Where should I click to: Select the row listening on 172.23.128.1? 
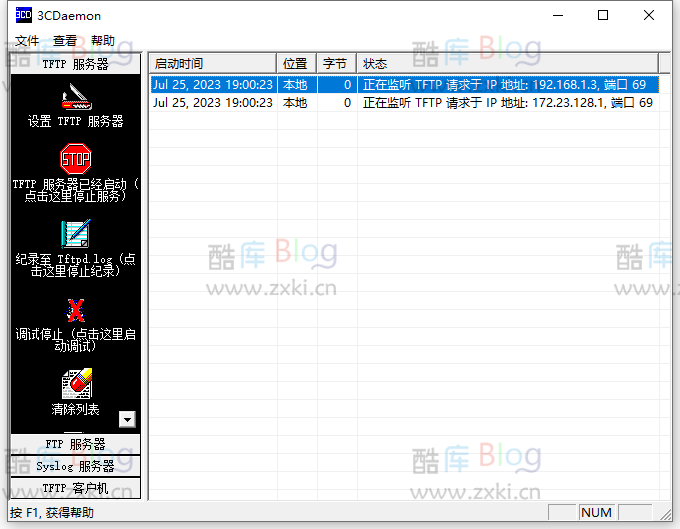405,103
